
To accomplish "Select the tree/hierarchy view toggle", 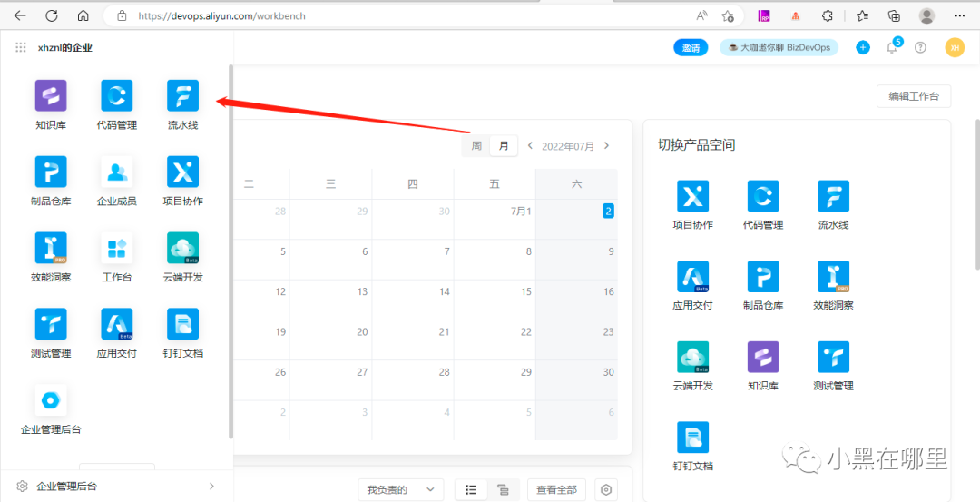I will coord(503,489).
